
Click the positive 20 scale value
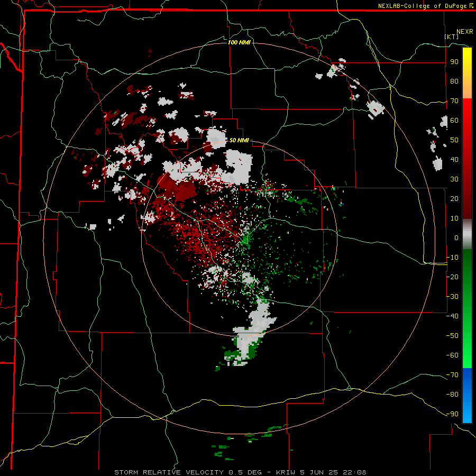pos(454,198)
